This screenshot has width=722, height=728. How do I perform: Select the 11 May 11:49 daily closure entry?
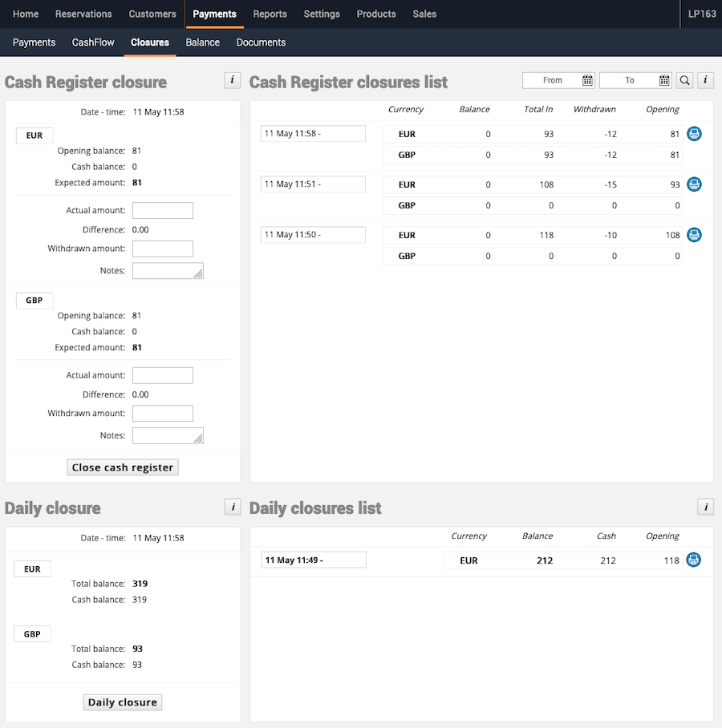(x=314, y=560)
